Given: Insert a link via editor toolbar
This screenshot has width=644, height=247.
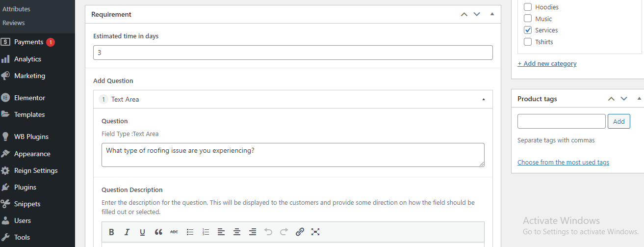Looking at the screenshot, I should coord(300,232).
